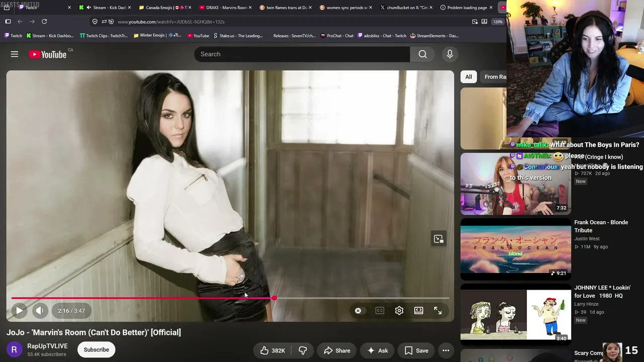Close the DRAKE - Marvins Room tab
644x362 pixels.
click(250, 8)
